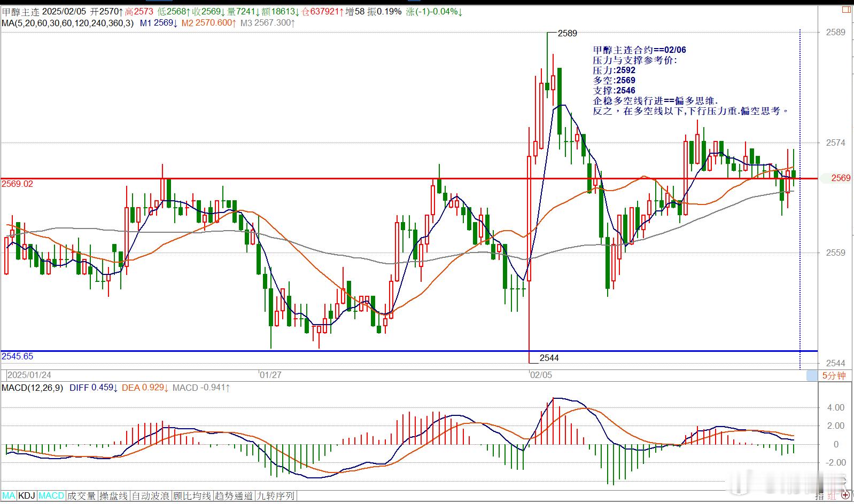Click the DEA 0.929 value
Image resolution: width=854 pixels, height=504 pixels.
(145, 388)
